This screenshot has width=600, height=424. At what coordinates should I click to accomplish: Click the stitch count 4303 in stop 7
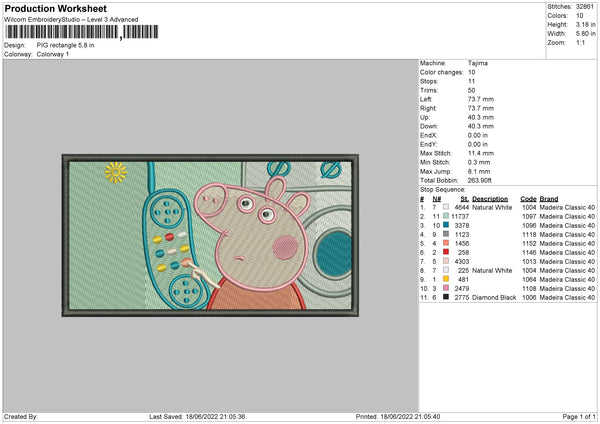pyautogui.click(x=461, y=261)
